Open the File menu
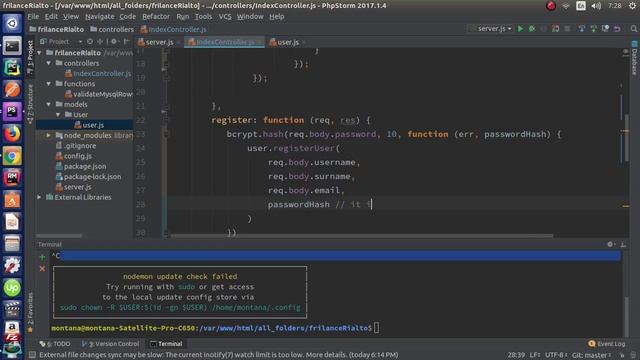640x360 pixels. (x=33, y=17)
